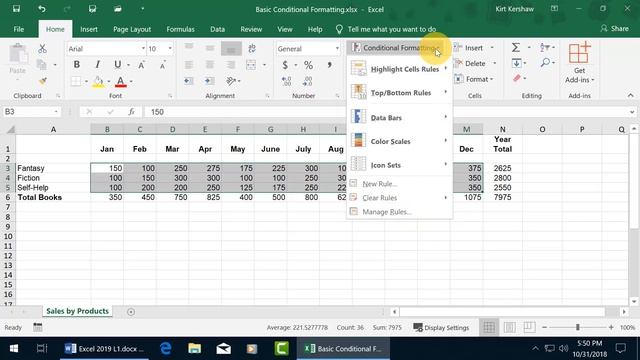Collapse the ribbon with the chevron
640x360 pixels.
point(631,96)
